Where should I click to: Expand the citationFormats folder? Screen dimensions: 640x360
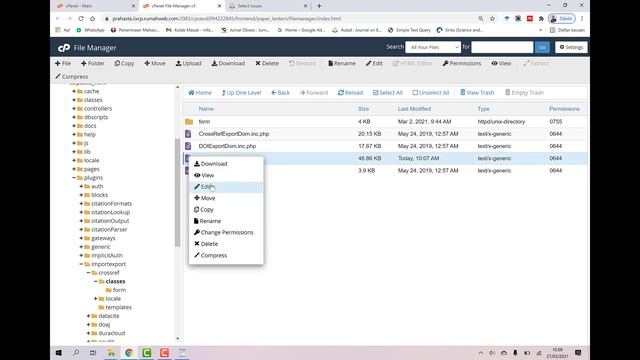(x=81, y=203)
